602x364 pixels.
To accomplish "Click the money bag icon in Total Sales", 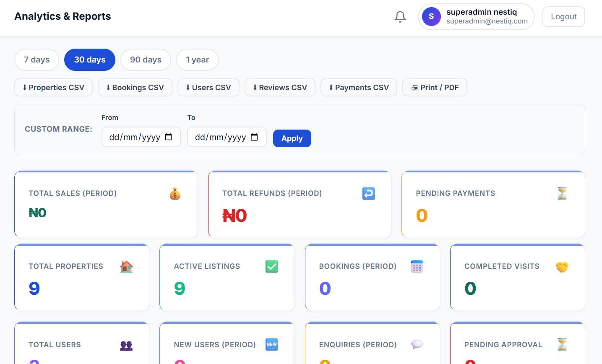I will (175, 194).
